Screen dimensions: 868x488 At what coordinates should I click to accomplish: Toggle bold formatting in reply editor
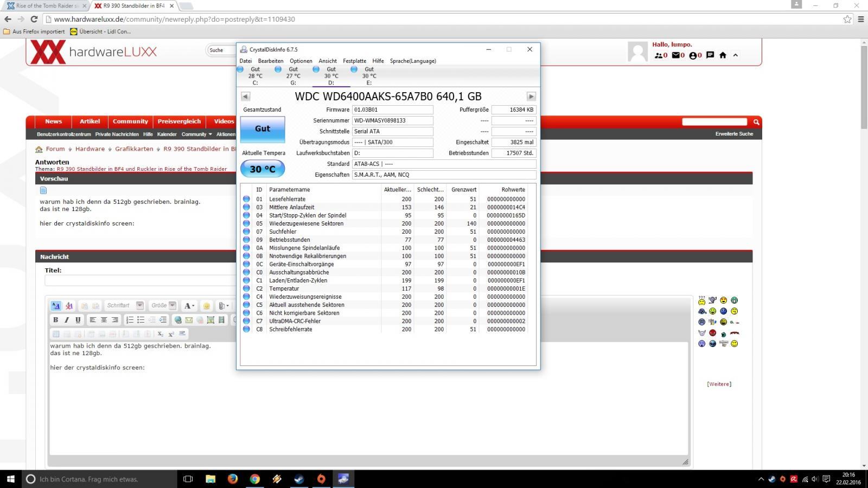click(x=55, y=320)
